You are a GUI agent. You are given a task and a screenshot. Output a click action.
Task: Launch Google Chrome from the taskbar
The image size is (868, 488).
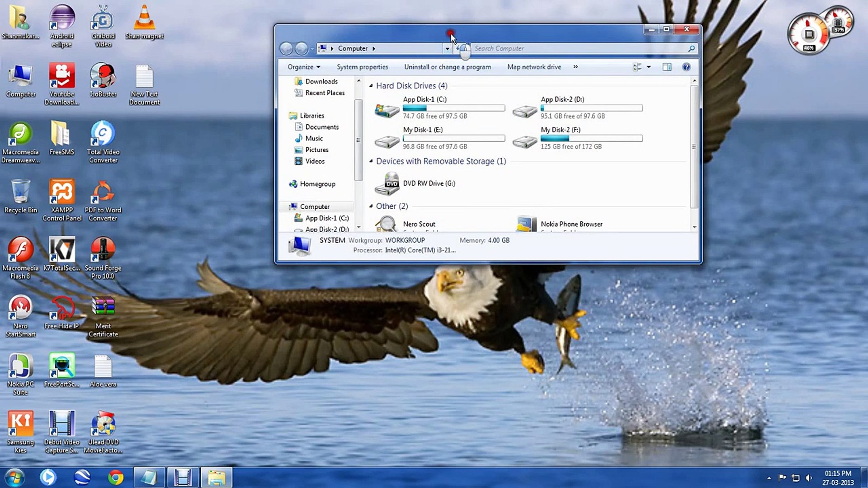point(116,477)
